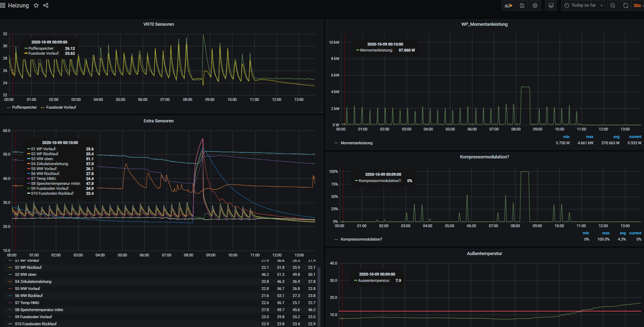644x327 pixels.
Task: Star the Heizung dashboard as favorite
Action: tap(36, 6)
